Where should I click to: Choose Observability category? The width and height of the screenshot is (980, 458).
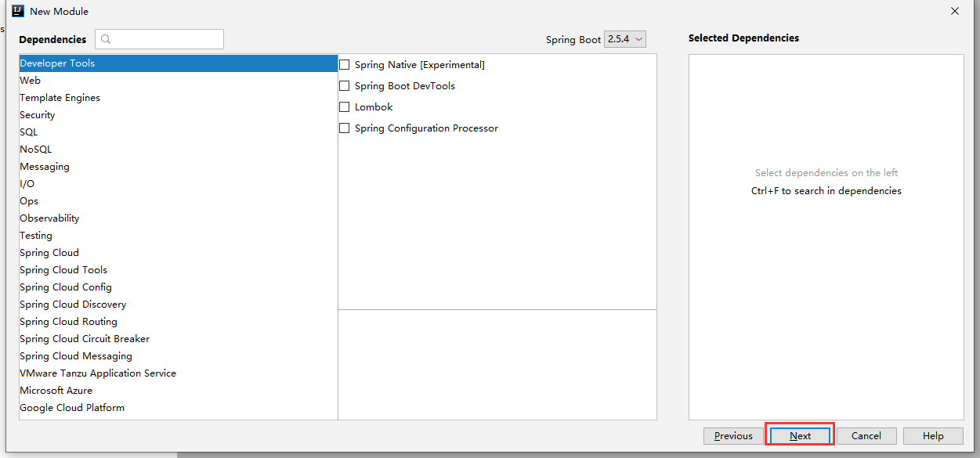[179, 218]
